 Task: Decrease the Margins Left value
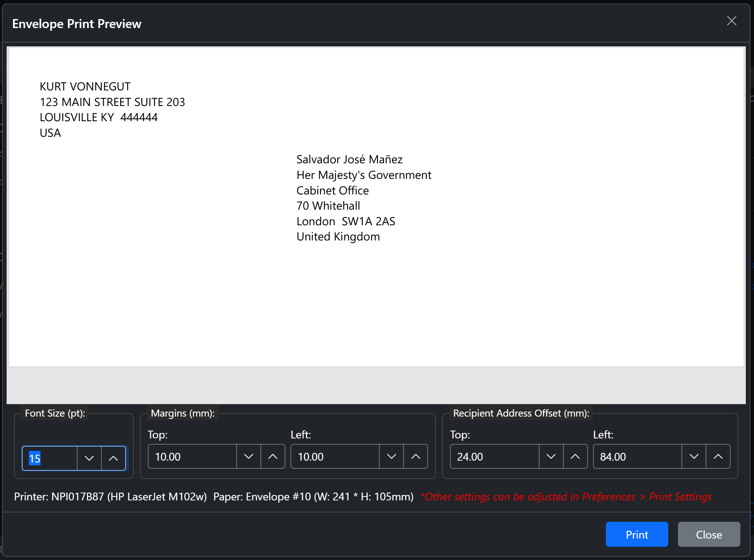pyautogui.click(x=391, y=456)
